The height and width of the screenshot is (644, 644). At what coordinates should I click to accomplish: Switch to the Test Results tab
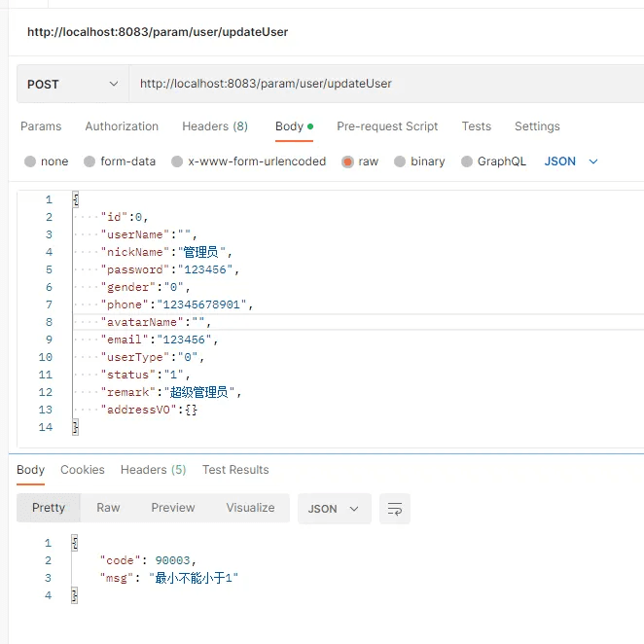point(235,470)
